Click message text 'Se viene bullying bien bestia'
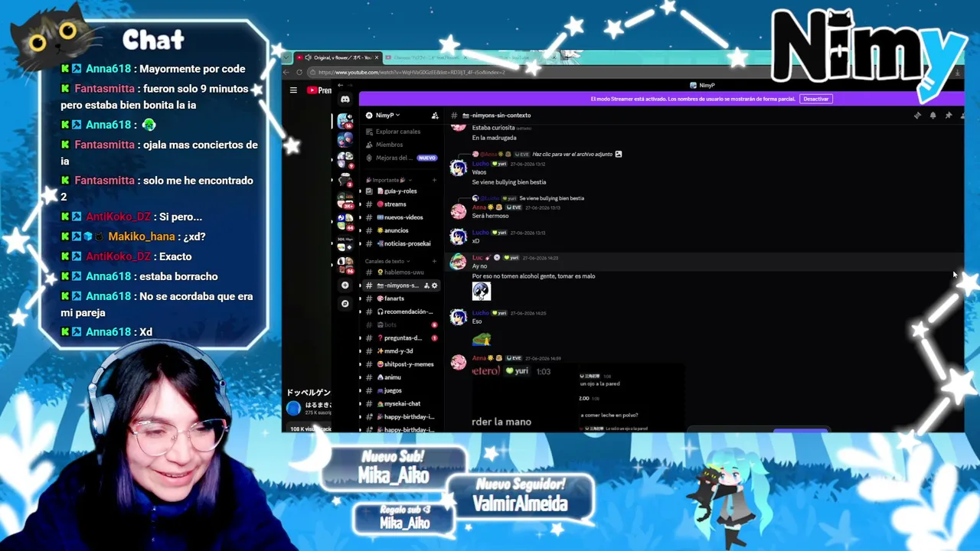This screenshot has width=980, height=551. point(509,182)
